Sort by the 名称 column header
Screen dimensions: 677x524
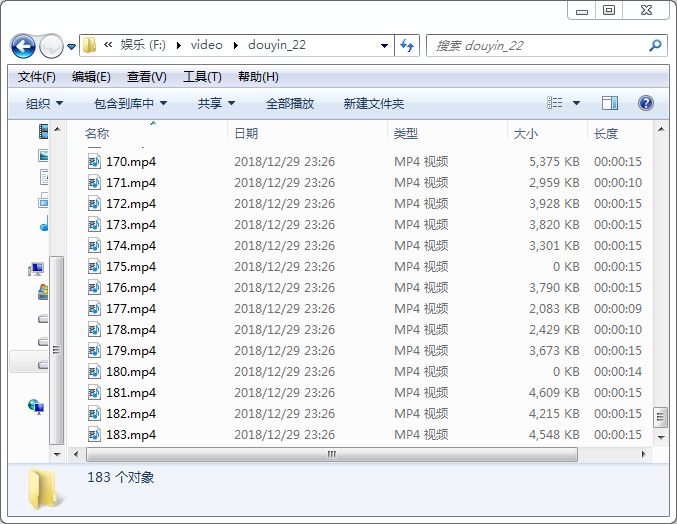[97, 134]
